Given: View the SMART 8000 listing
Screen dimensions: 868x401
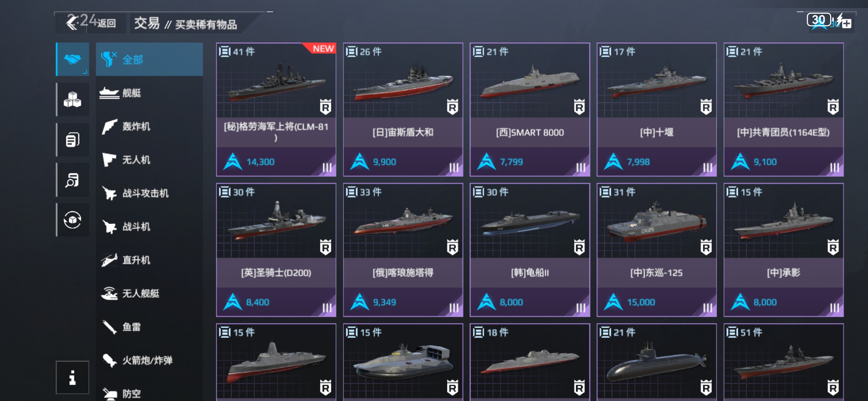Looking at the screenshot, I should click(530, 110).
